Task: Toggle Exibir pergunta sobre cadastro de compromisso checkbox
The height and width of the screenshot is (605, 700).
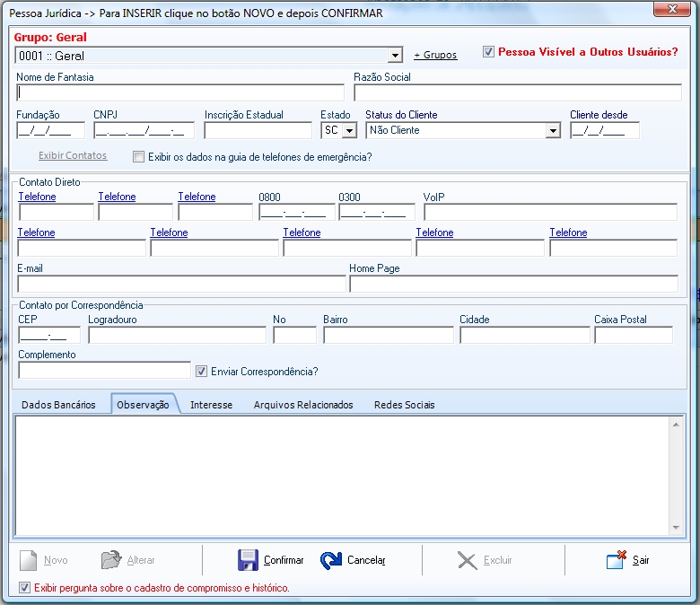Action: [x=24, y=588]
